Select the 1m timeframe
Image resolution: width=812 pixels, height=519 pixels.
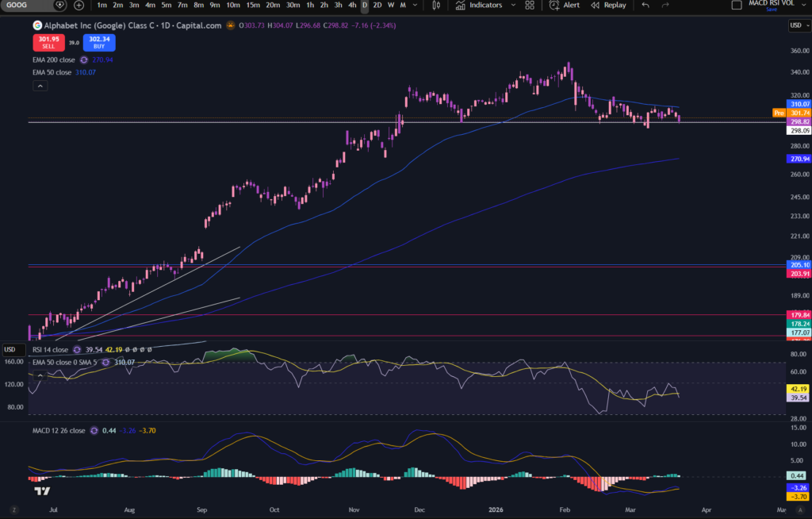(102, 6)
